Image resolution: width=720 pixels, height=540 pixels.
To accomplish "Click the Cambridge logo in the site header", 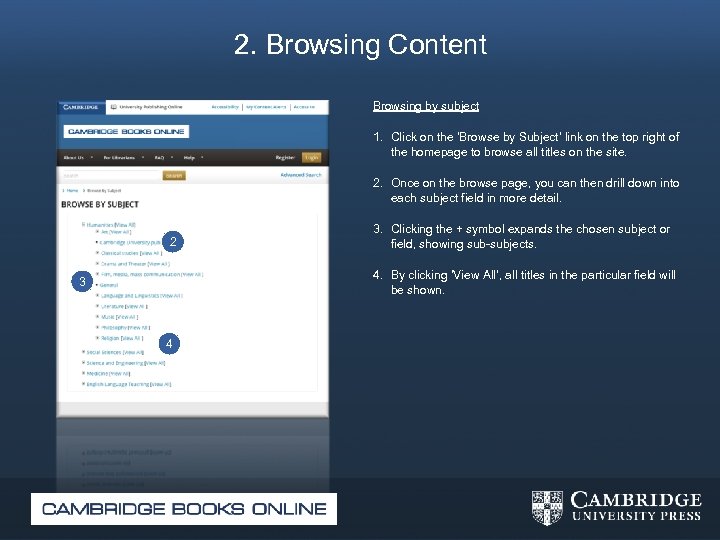I will click(x=81, y=107).
